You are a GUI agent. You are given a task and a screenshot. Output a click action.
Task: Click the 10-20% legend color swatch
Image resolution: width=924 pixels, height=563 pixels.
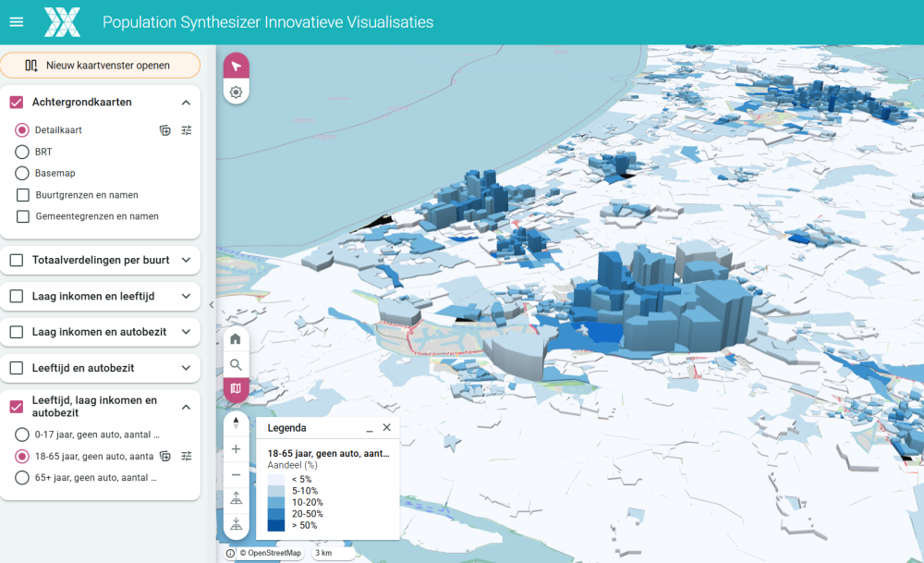click(275, 502)
